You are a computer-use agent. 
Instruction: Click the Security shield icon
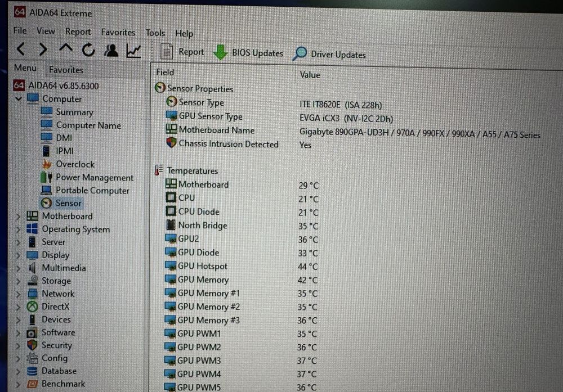pos(32,345)
